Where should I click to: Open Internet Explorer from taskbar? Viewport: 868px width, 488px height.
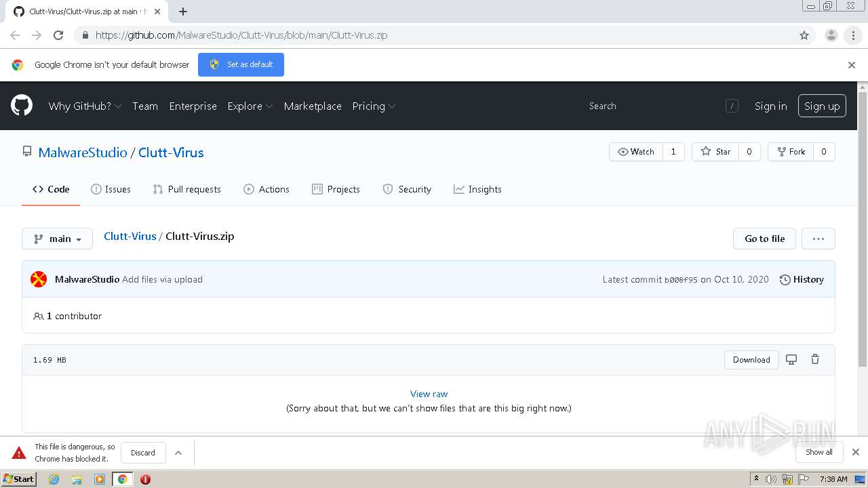pyautogui.click(x=54, y=479)
